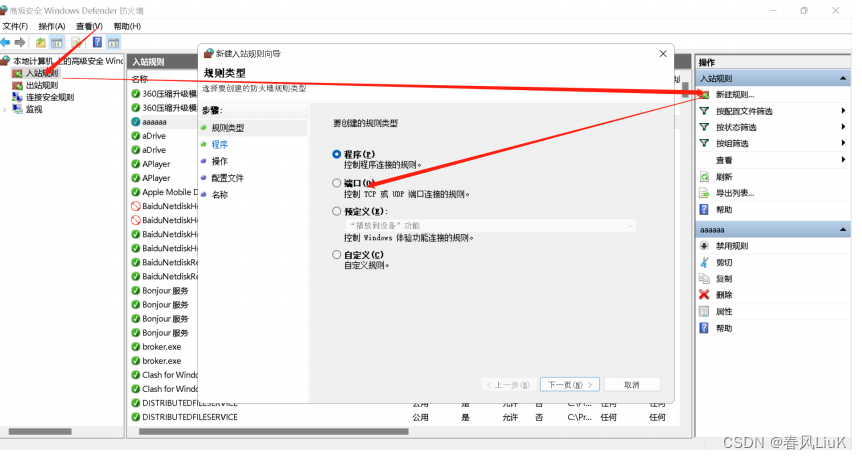Select 出站规则 in the left tree
Screen dimensions: 862x459
(x=42, y=85)
